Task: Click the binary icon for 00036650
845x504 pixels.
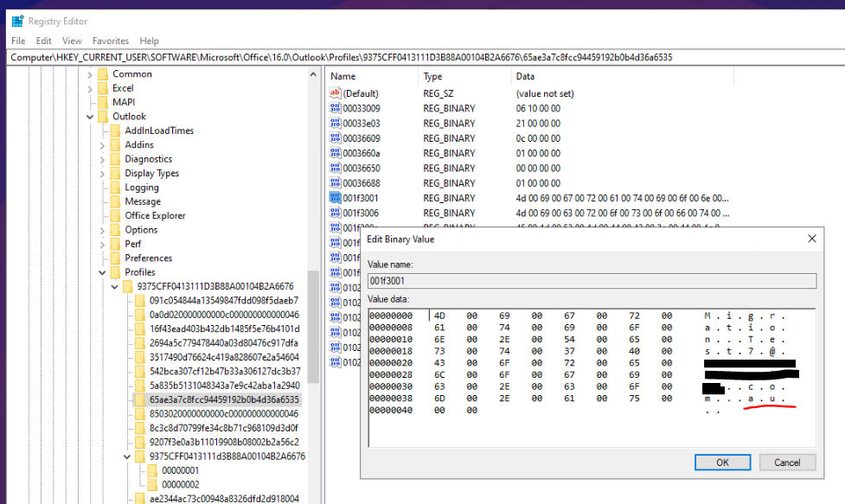Action: [x=336, y=168]
